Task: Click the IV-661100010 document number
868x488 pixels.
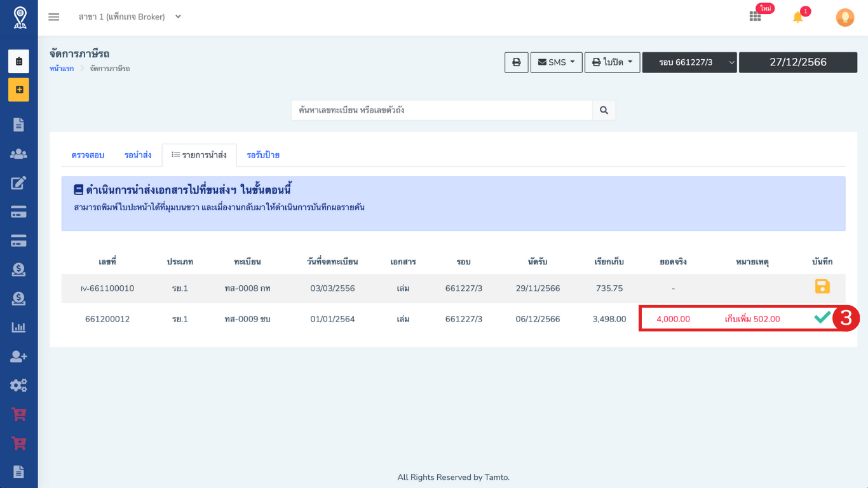Action: 107,288
